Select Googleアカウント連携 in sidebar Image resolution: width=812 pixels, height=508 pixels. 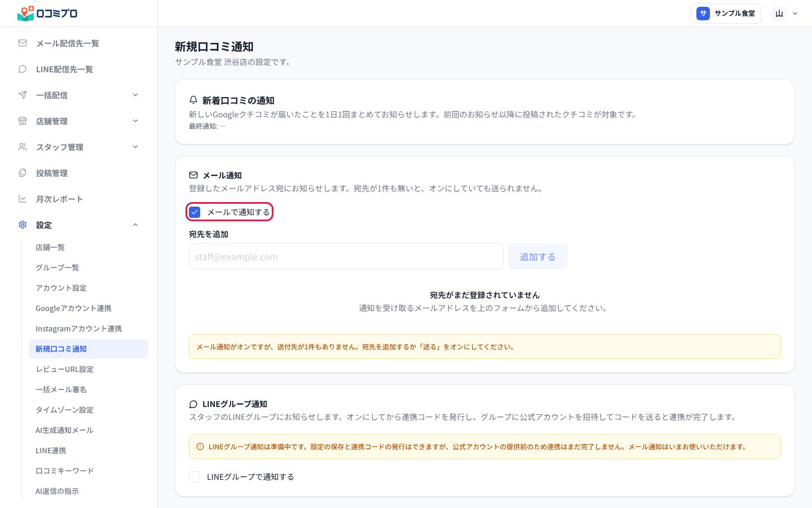[89, 308]
